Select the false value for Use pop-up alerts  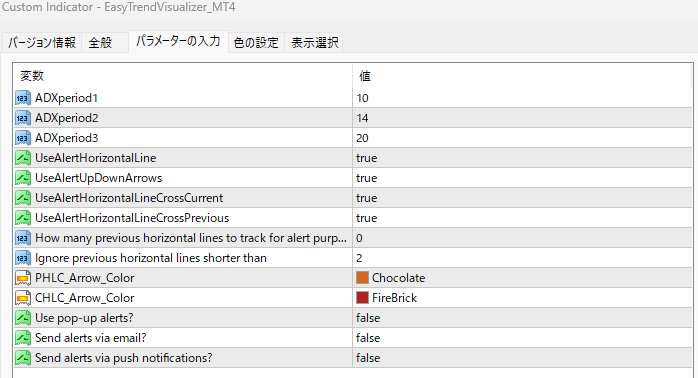click(x=523, y=318)
